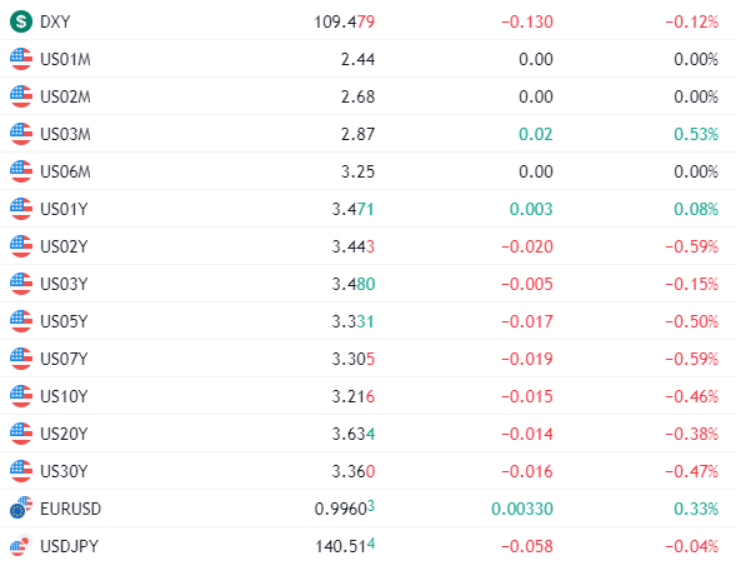
Task: Click the US/Japan flag pair icon for USDJPY
Action: pyautogui.click(x=21, y=545)
